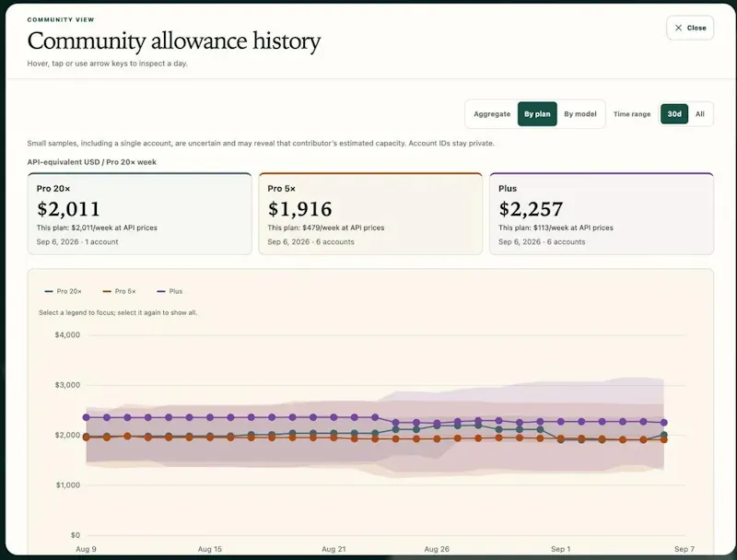Select the By plan view
This screenshot has width=737, height=560.
[x=537, y=114]
